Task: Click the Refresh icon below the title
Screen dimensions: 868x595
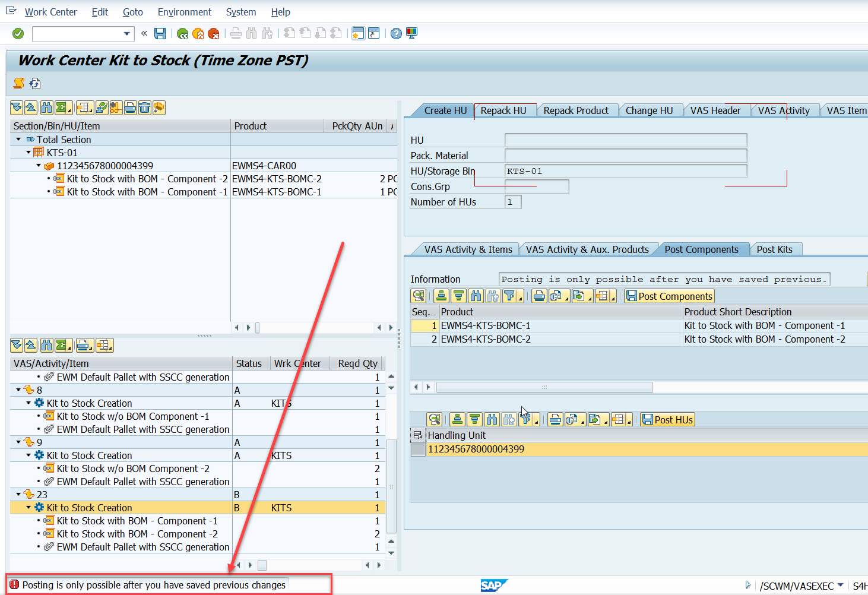Action: click(x=35, y=83)
